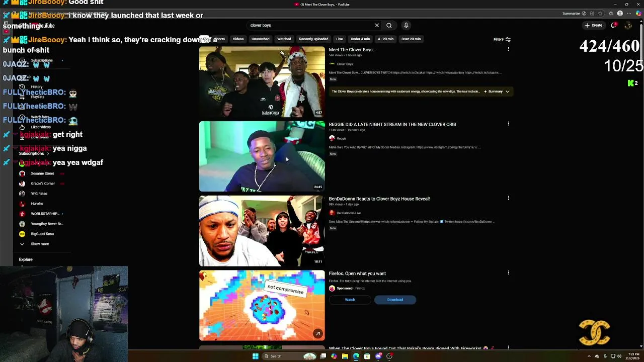This screenshot has width=644, height=362.
Task: Start voice search with the microphone icon
Action: pyautogui.click(x=406, y=25)
